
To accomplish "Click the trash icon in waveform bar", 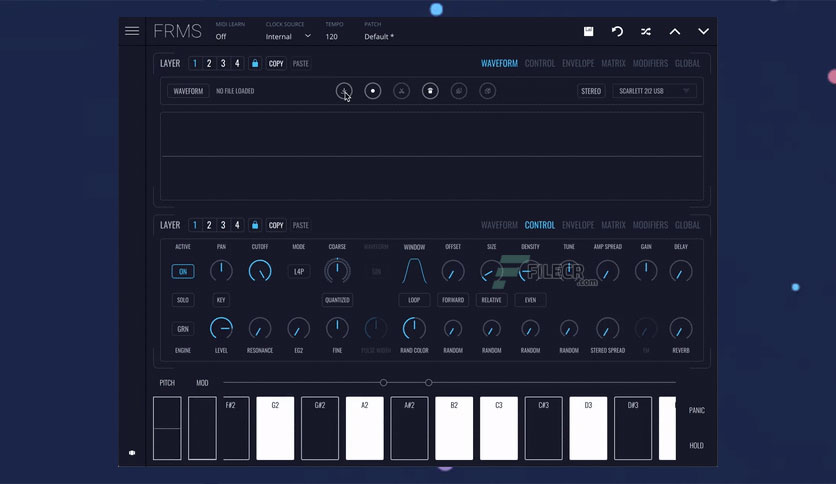I will point(430,91).
